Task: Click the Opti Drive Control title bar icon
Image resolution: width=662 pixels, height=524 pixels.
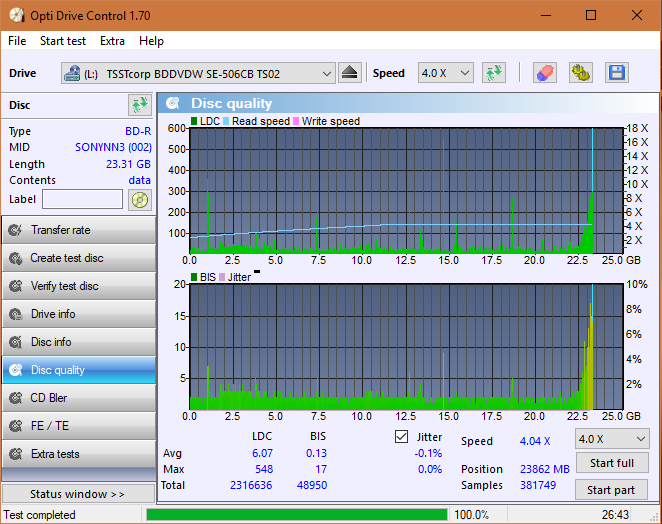Action: (x=17, y=16)
